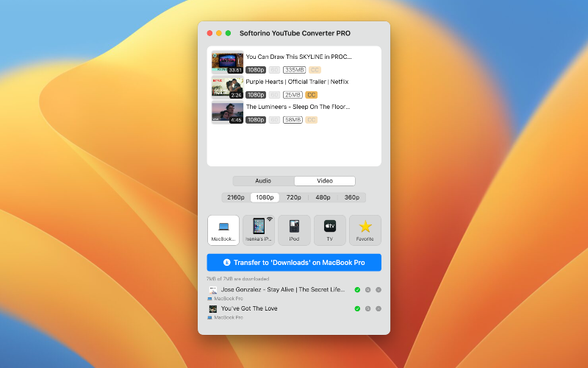
Task: Switch to the Video tab
Action: point(325,181)
